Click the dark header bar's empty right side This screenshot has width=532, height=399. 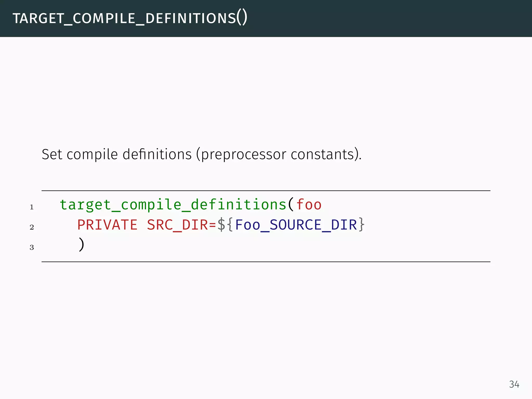390,18
